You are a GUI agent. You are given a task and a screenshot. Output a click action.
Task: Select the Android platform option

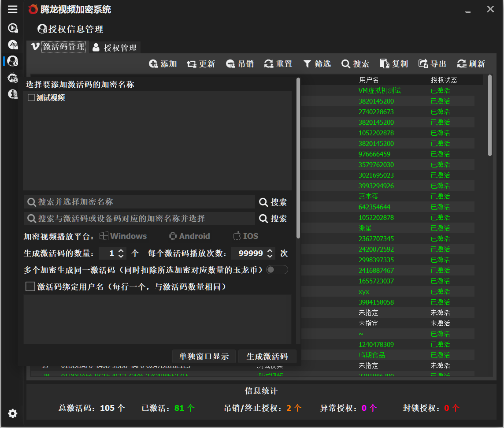point(189,236)
